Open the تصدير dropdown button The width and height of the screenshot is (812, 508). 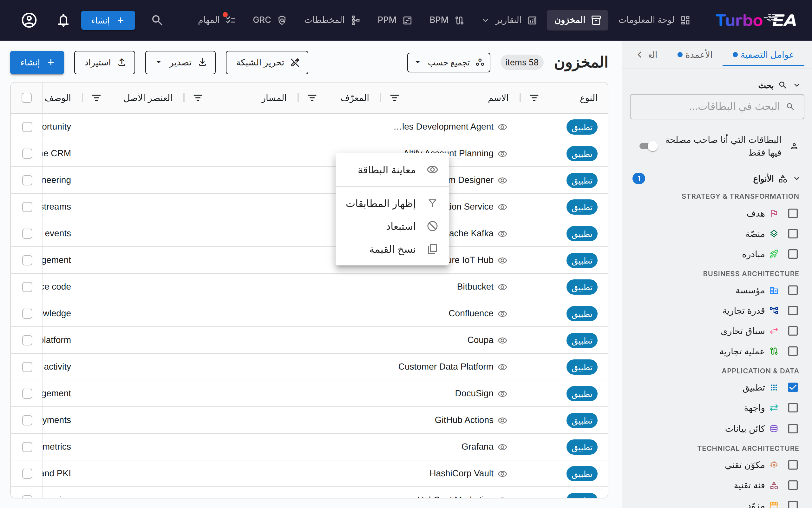point(180,63)
